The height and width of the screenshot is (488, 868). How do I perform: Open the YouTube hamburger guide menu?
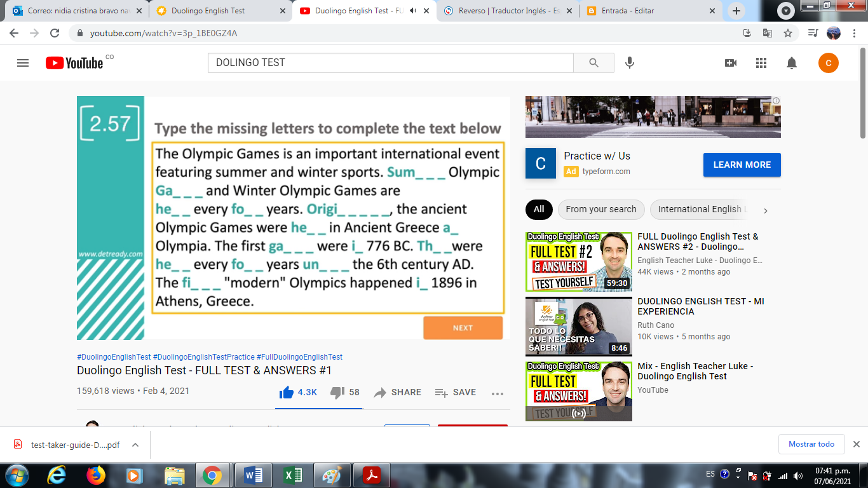(23, 63)
